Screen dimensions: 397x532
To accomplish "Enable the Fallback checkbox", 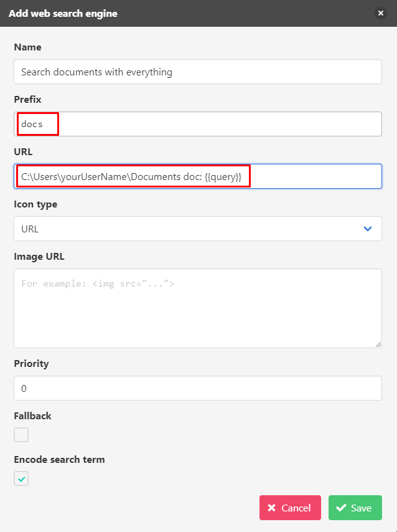I will [x=21, y=434].
